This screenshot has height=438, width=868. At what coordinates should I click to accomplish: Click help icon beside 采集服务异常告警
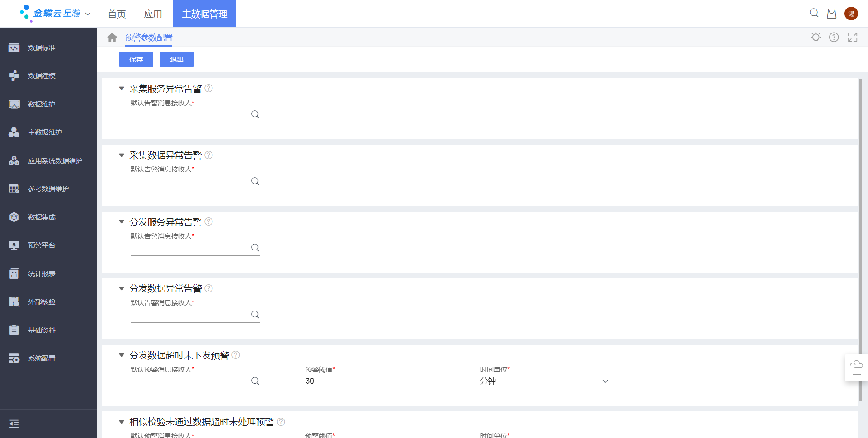pos(208,88)
